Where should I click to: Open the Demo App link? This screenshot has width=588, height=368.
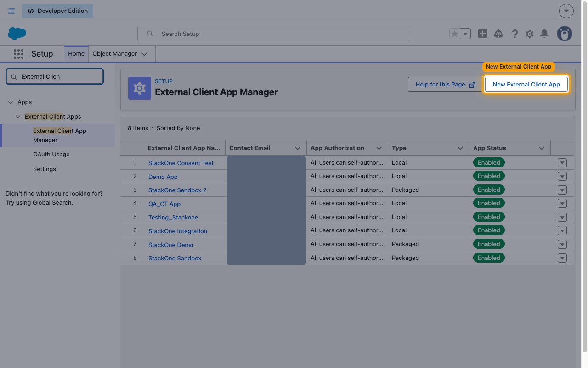point(163,177)
